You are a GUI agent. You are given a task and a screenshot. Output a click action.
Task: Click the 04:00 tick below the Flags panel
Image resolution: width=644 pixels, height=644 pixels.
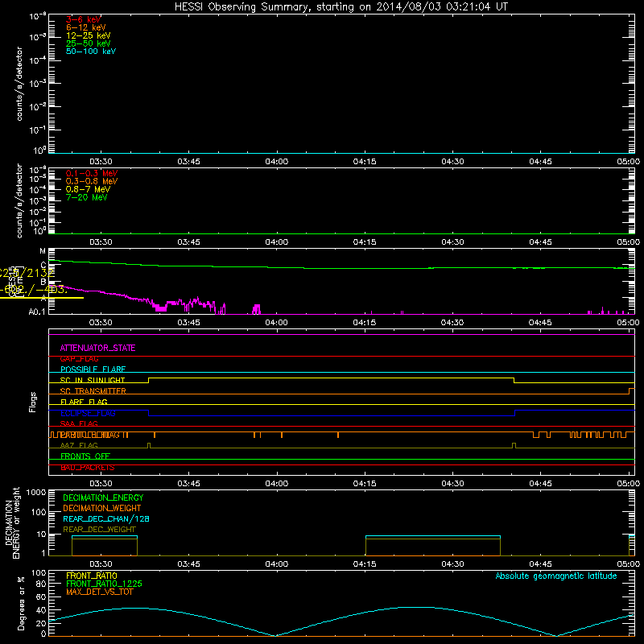pyautogui.click(x=276, y=484)
